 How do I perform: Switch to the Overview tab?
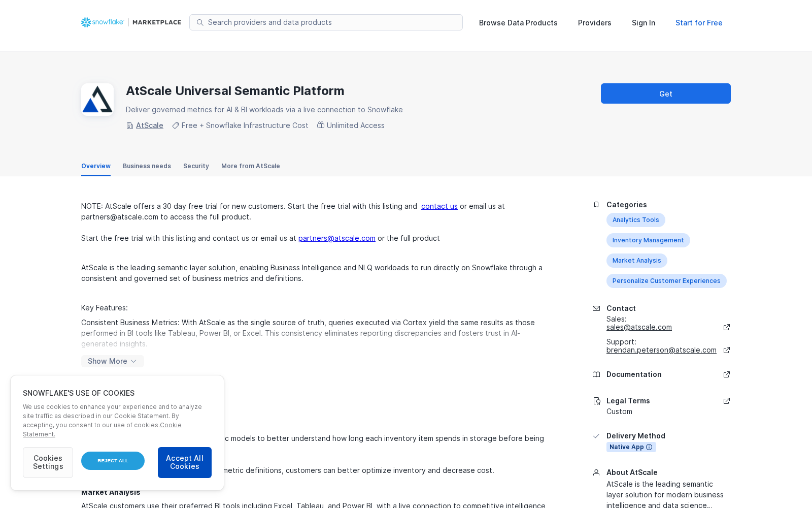[96, 166]
